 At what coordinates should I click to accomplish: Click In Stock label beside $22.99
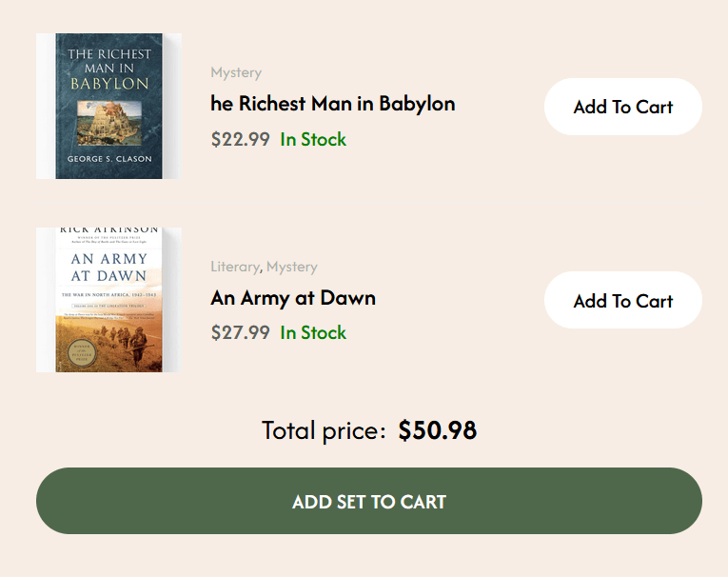(313, 139)
